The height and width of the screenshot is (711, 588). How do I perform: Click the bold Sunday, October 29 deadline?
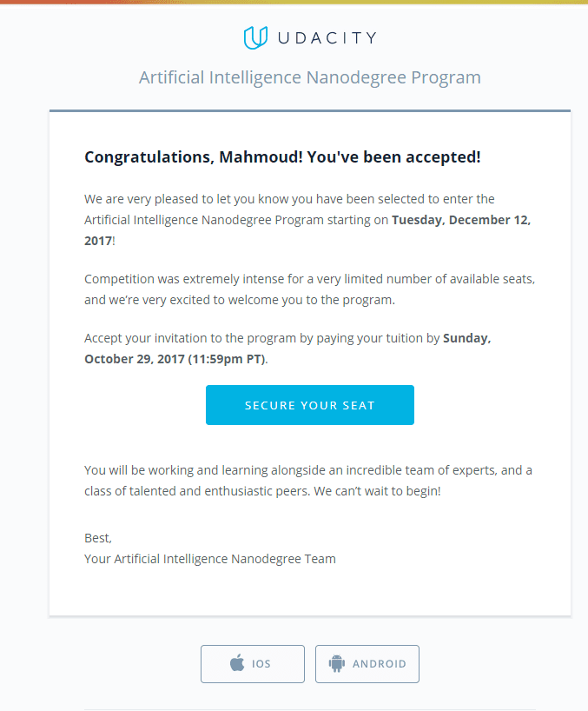[x=466, y=338]
